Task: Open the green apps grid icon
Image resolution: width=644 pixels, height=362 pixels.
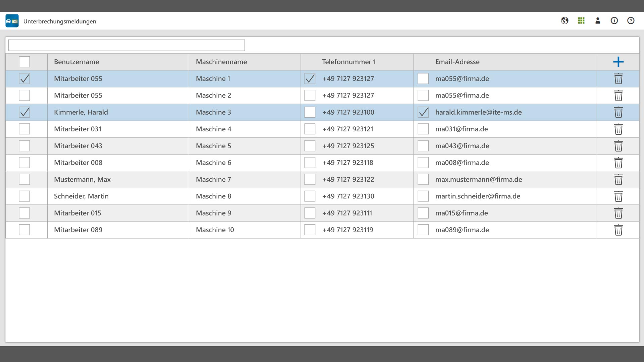Action: 581,21
